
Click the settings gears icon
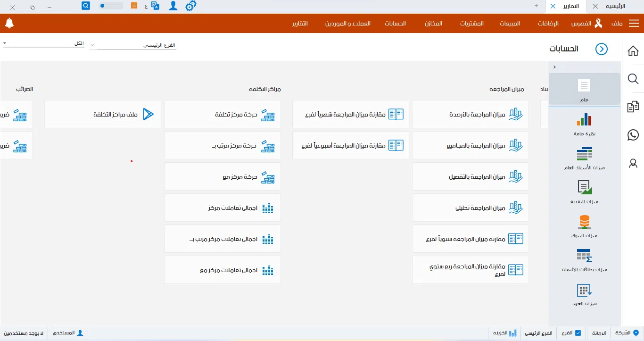[x=190, y=6]
